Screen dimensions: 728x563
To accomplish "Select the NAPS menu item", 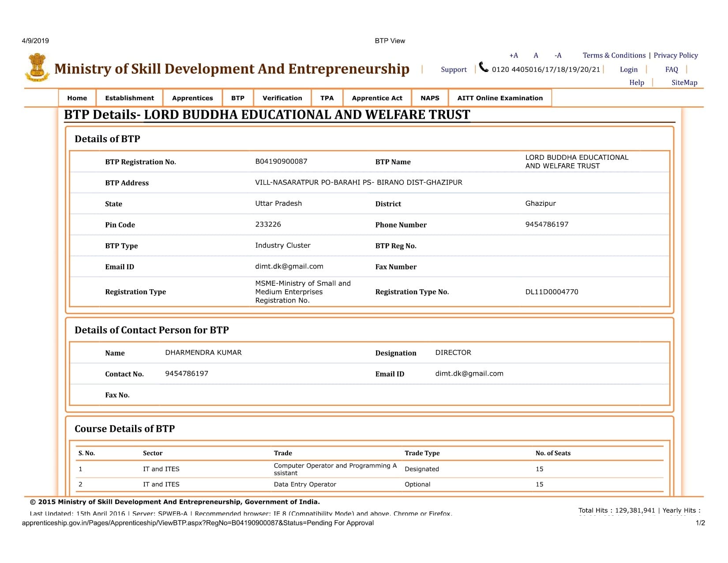I will pos(430,98).
